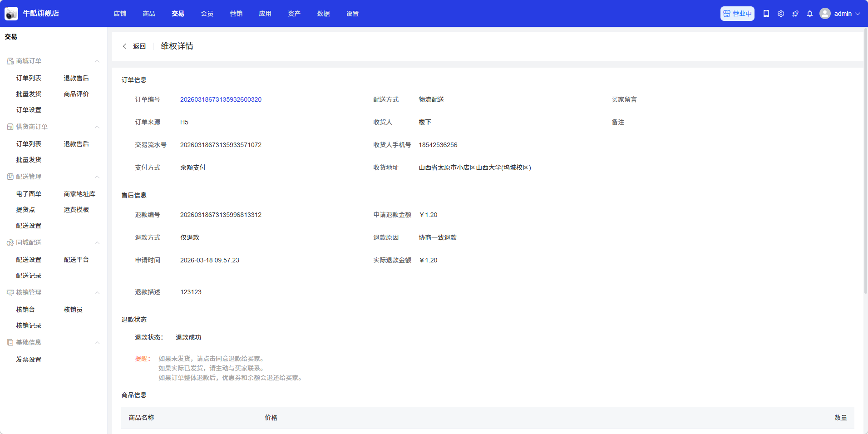Switch to the 商品 top menu
Screen dimensions: 868x434
coord(149,14)
